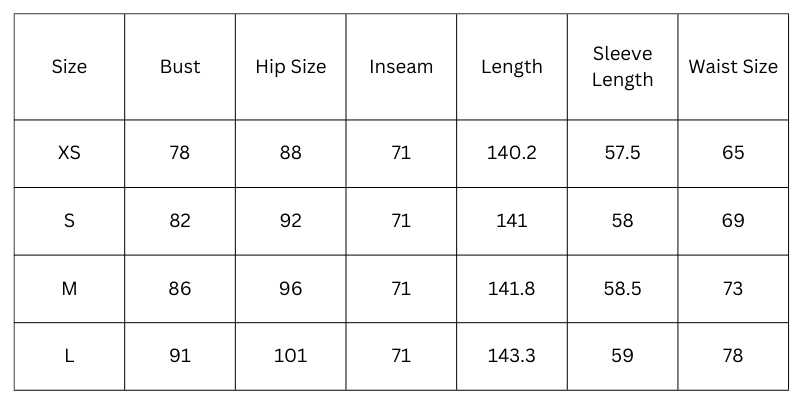Click the Size column header
Viewport: 800px width, 400px height.
click(69, 67)
